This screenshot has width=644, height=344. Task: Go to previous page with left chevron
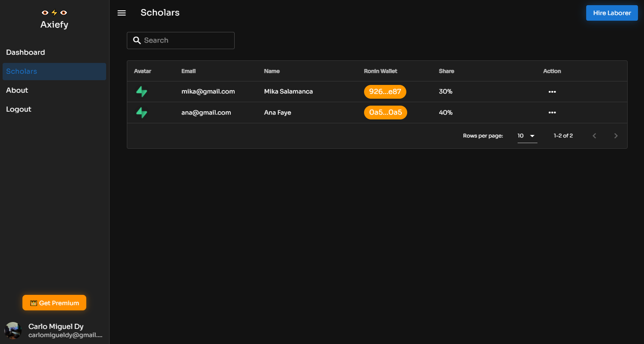click(594, 135)
